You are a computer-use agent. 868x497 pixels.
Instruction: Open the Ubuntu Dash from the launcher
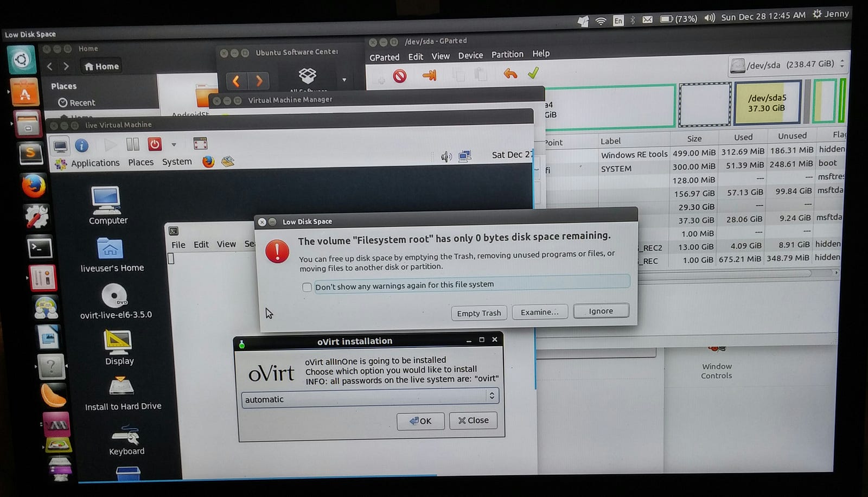click(22, 59)
